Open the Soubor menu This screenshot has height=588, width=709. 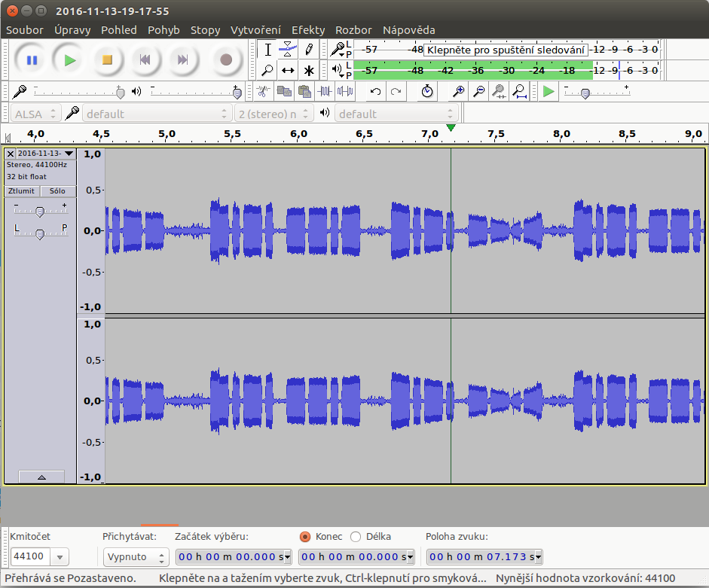pos(24,30)
